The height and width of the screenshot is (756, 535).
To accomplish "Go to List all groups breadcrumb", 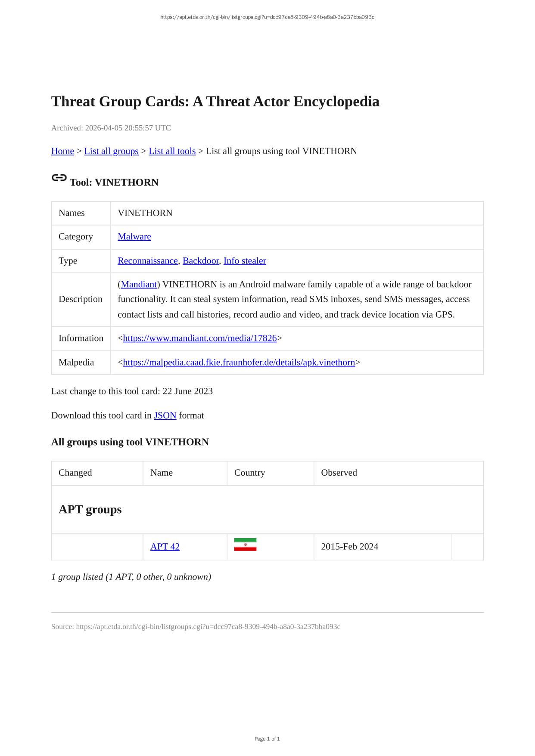I will tap(111, 151).
